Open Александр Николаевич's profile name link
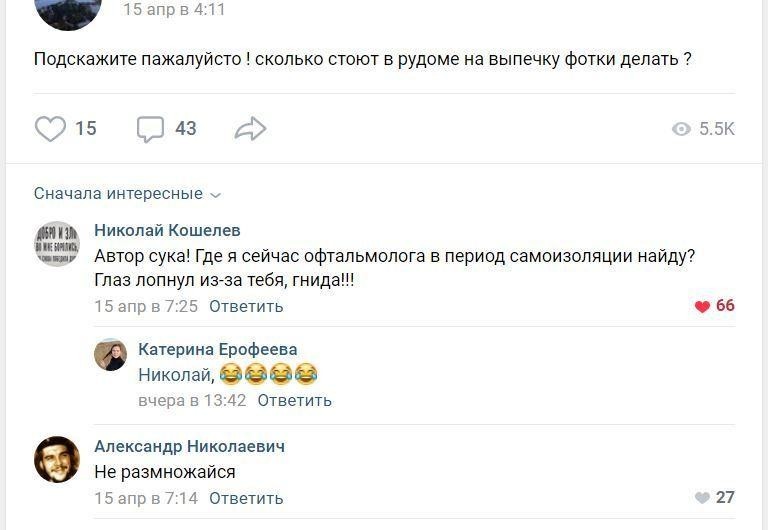This screenshot has width=768, height=530. pos(189,446)
